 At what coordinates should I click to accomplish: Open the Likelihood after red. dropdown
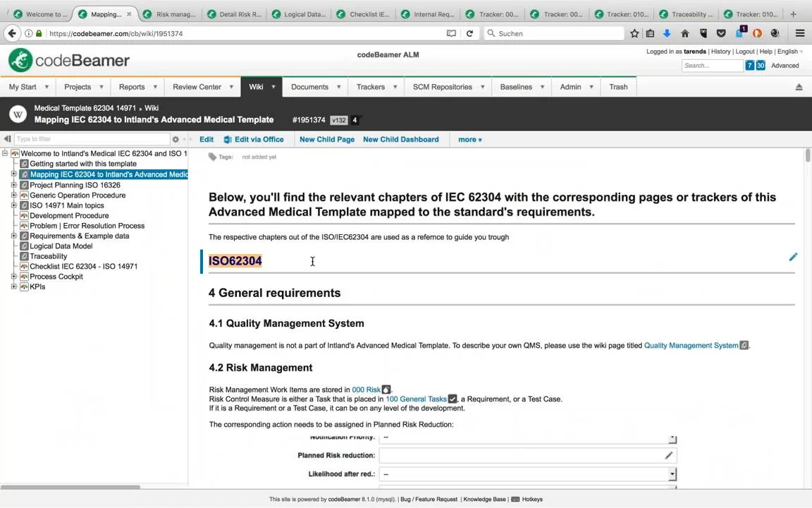click(x=672, y=474)
